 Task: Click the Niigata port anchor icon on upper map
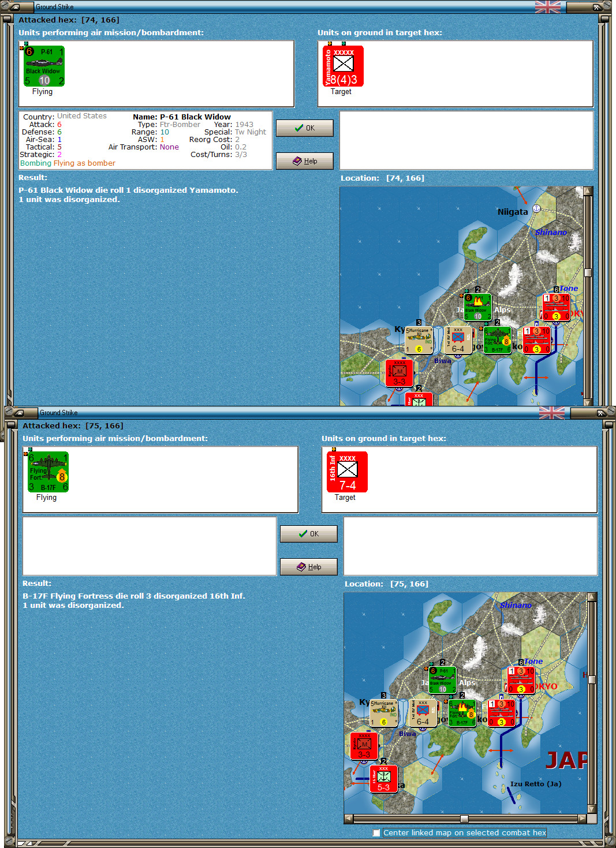(x=536, y=208)
